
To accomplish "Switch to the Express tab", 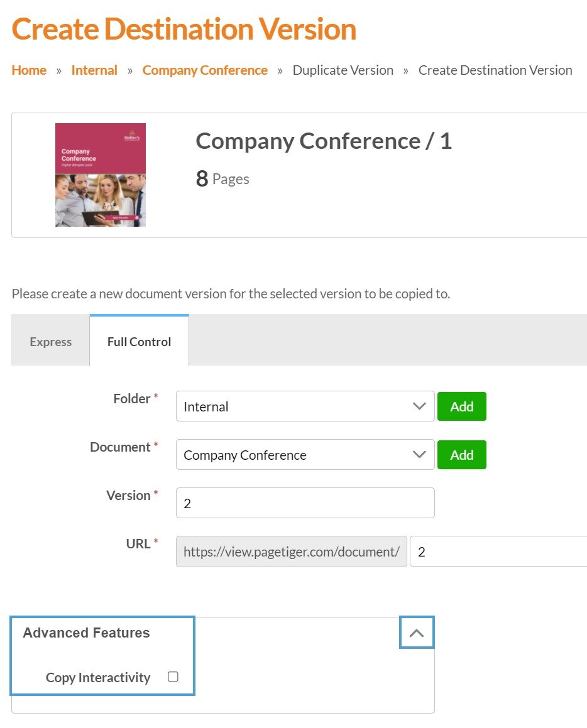I will point(51,342).
